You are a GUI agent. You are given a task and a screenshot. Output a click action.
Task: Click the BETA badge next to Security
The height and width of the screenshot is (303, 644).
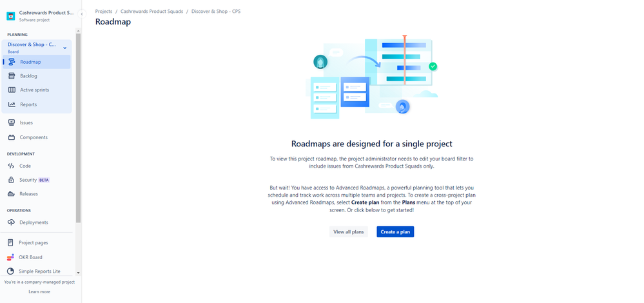click(44, 180)
